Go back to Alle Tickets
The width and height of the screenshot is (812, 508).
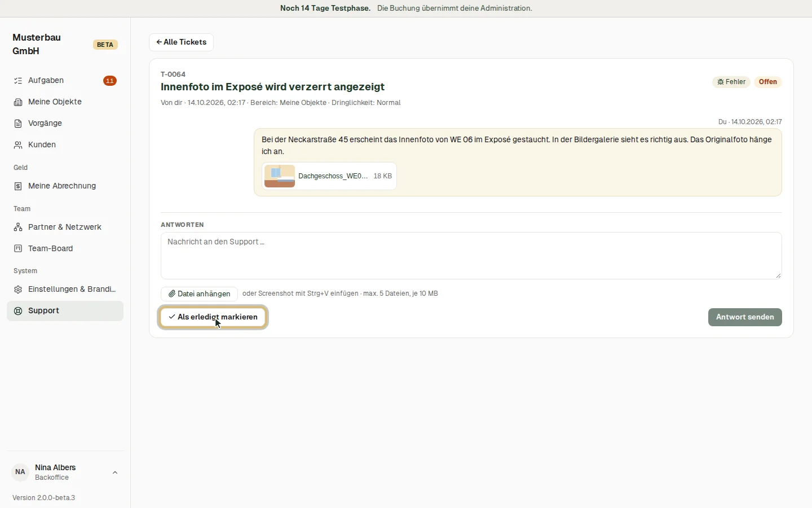[182, 42]
